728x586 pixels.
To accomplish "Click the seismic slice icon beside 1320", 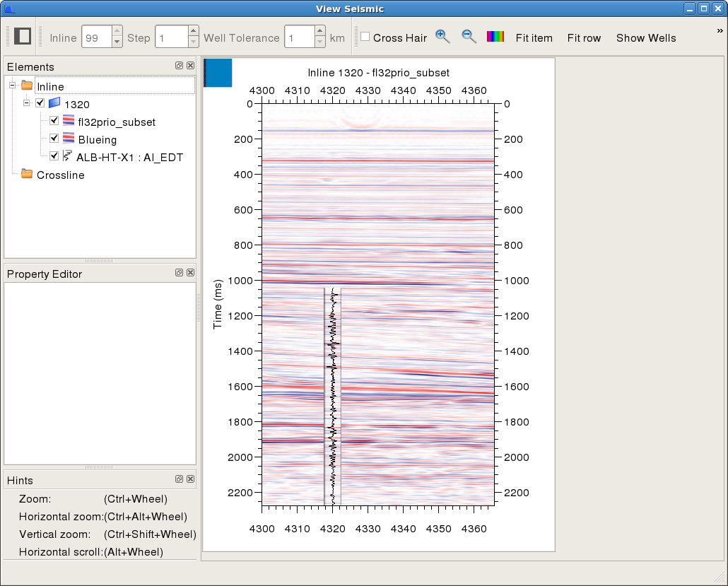I will 55,103.
